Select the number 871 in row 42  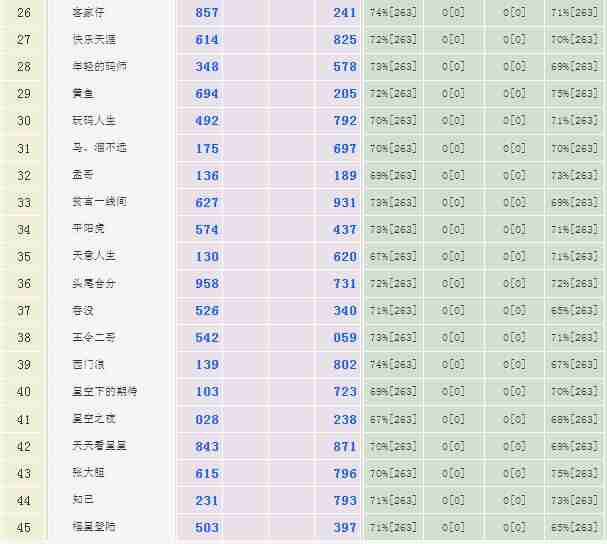point(345,446)
